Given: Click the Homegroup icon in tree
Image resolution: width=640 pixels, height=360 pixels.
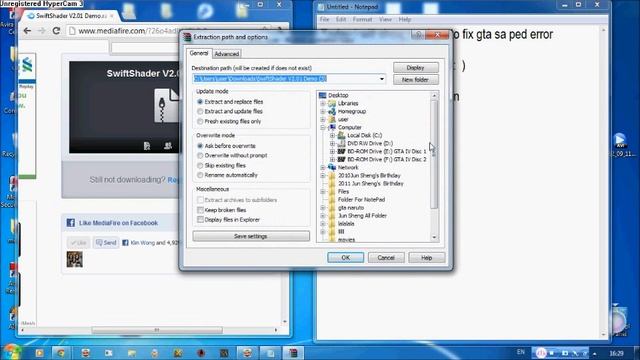Looking at the screenshot, I should 332,111.
